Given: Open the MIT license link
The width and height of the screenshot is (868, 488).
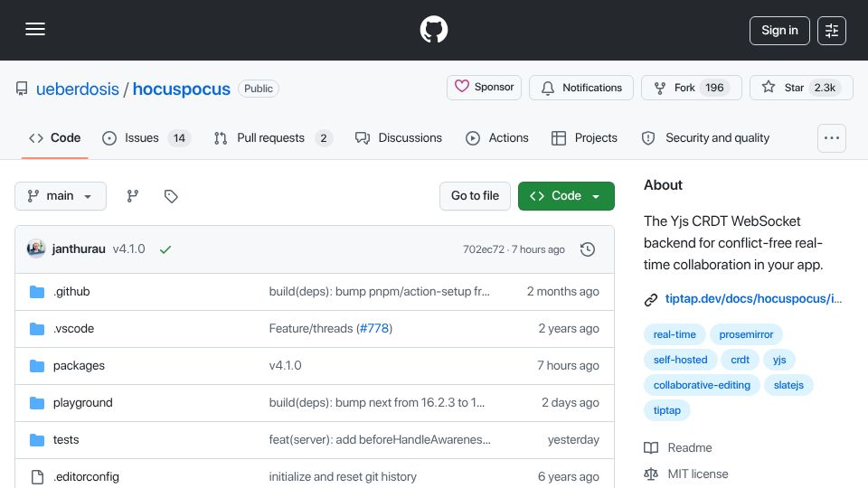Looking at the screenshot, I should click(697, 474).
